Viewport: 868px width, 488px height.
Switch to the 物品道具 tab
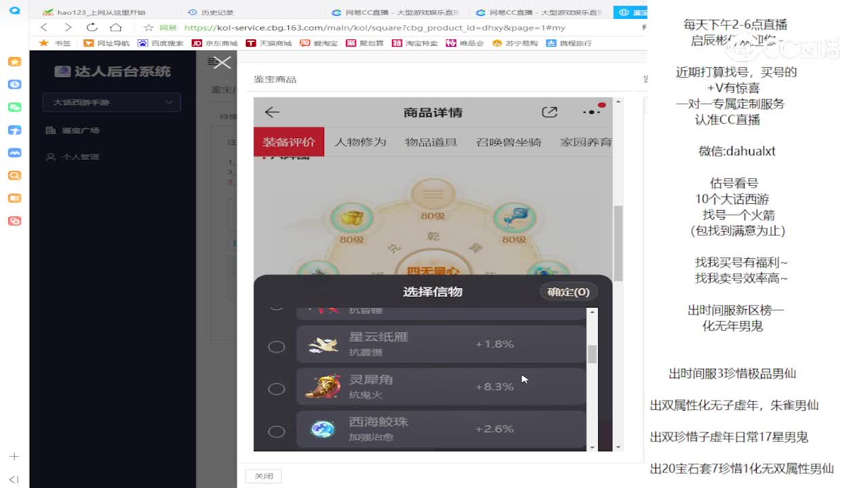click(x=431, y=142)
